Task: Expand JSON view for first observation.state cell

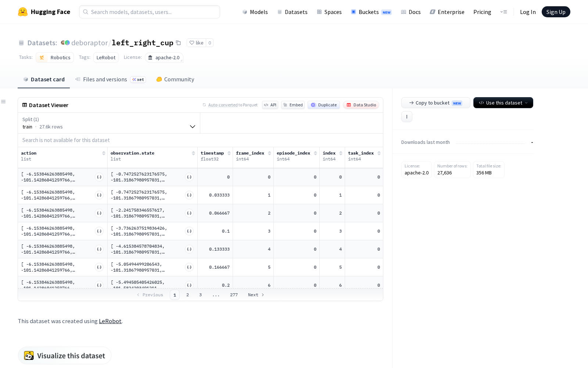Action: point(189,177)
